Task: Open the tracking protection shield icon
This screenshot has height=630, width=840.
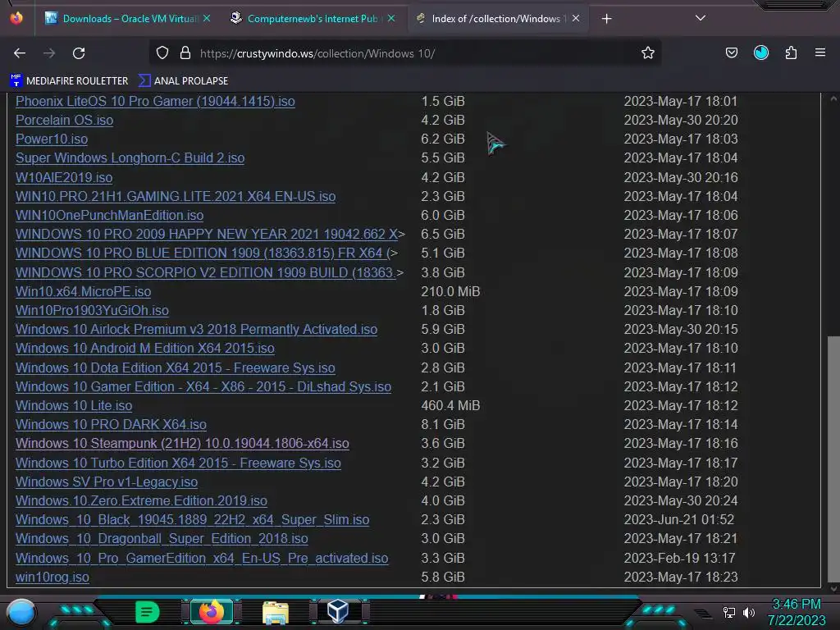Action: point(162,53)
